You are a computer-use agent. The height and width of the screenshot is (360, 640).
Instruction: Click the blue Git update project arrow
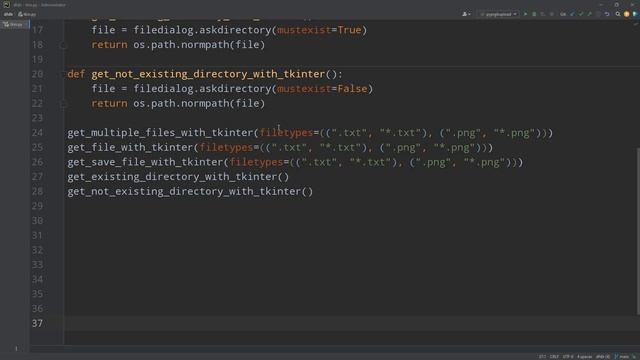572,14
